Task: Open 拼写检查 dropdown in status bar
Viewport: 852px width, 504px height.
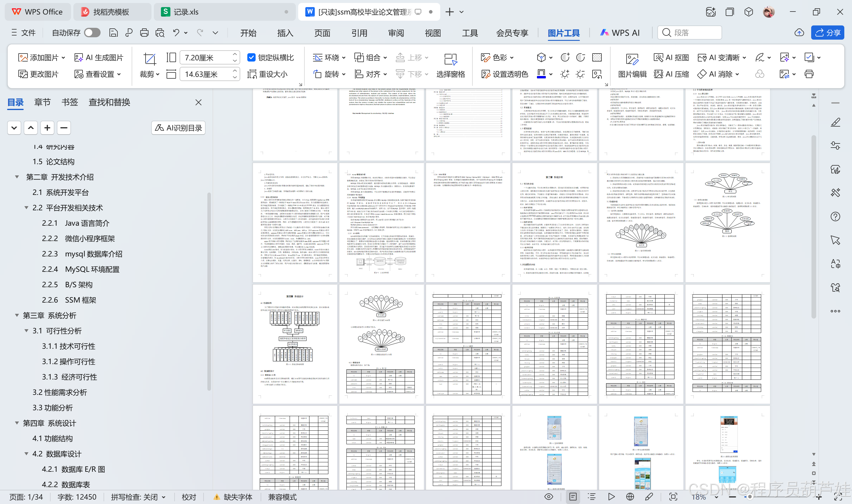Action: pos(164,497)
